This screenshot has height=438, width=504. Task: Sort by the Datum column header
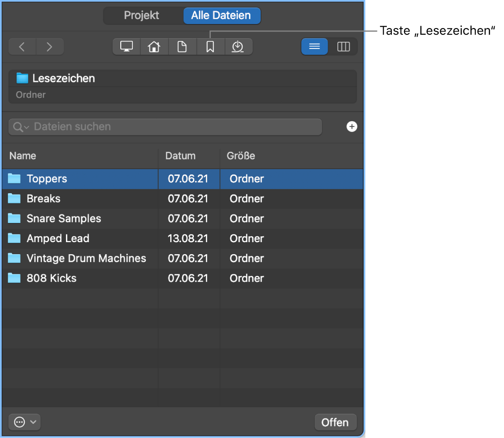coord(180,156)
